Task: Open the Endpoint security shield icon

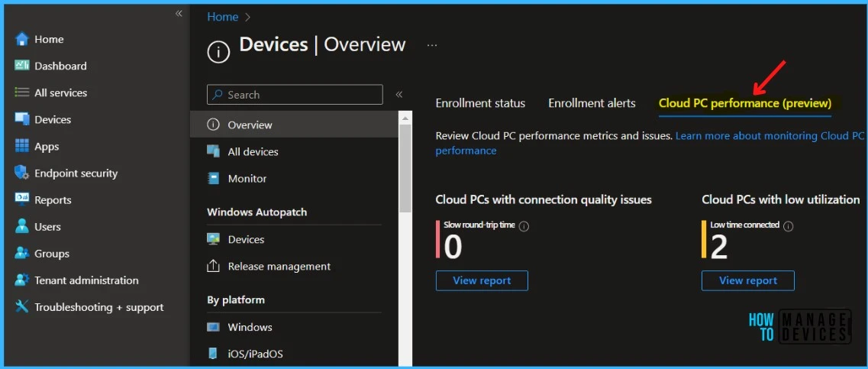Action: coord(21,173)
